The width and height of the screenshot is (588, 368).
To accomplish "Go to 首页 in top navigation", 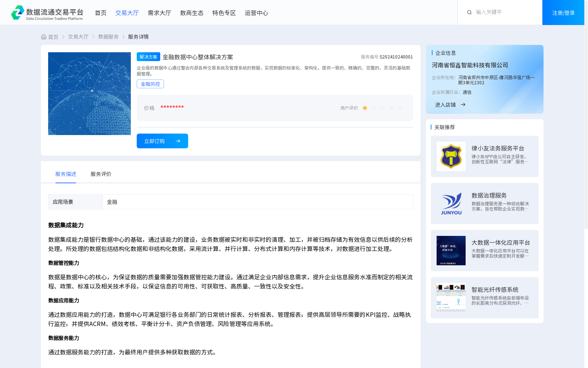I will click(101, 13).
